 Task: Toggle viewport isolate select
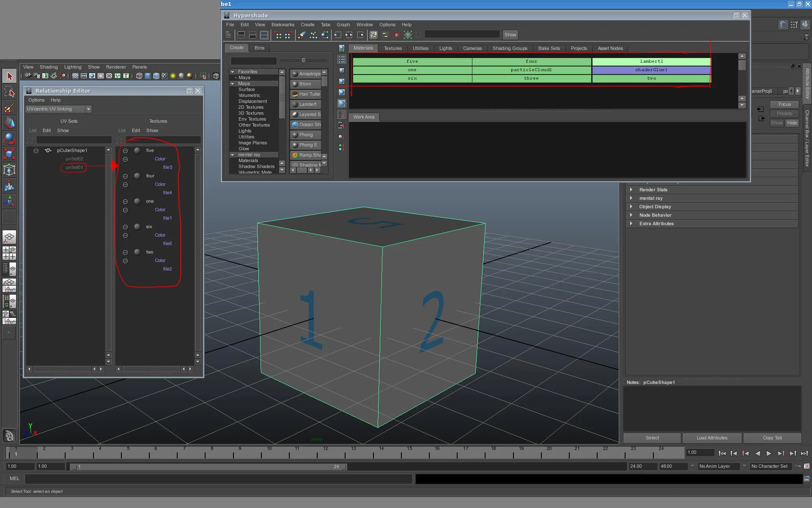[203, 76]
